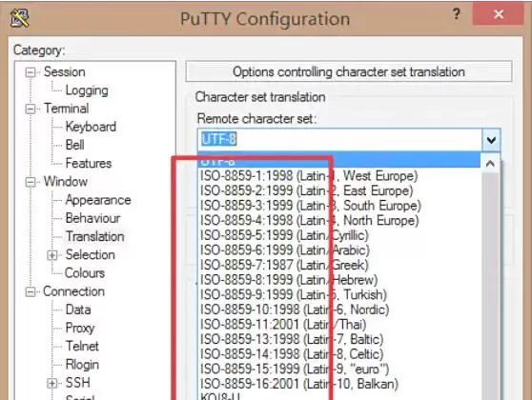The height and width of the screenshot is (400, 532).
Task: Open the Appearance settings category
Action: (98, 200)
